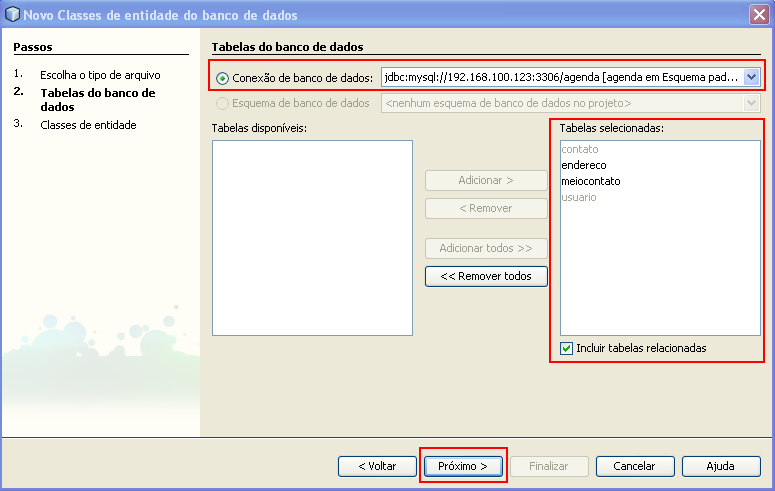Close the dialog with the X button

(x=759, y=13)
